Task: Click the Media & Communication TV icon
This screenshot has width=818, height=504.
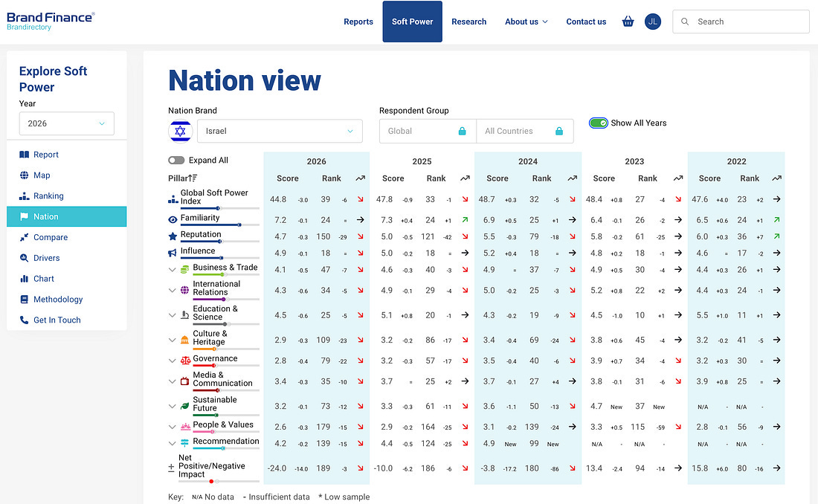Action: tap(184, 381)
